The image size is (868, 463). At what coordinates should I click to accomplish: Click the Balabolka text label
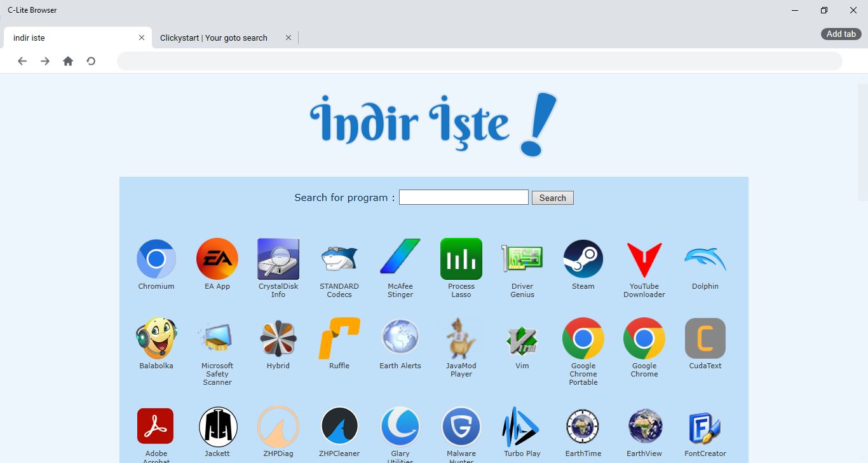click(x=156, y=366)
